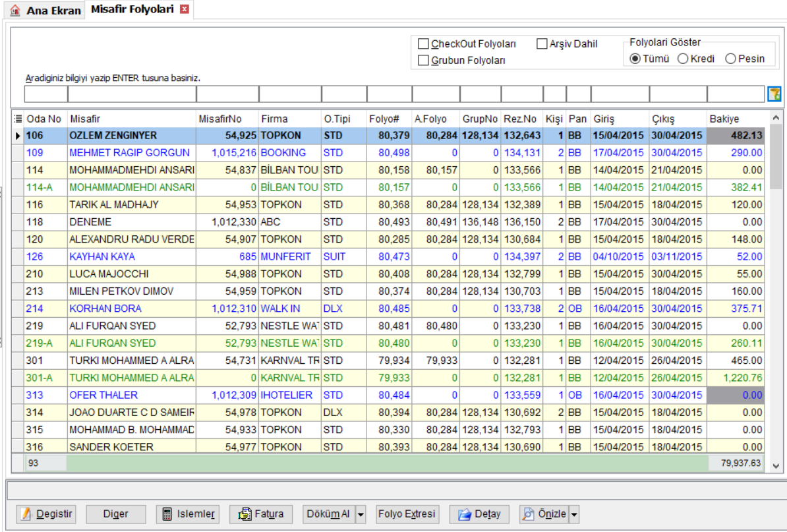This screenshot has height=532, width=787.
Task: Expand the Önizle dropdown arrow
Action: pyautogui.click(x=574, y=514)
